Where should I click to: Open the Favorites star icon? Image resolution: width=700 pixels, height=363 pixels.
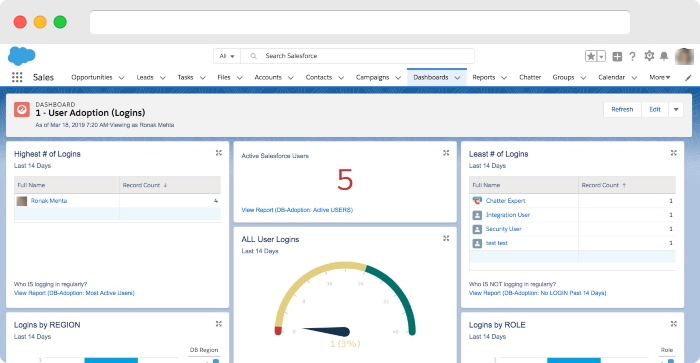click(x=591, y=56)
